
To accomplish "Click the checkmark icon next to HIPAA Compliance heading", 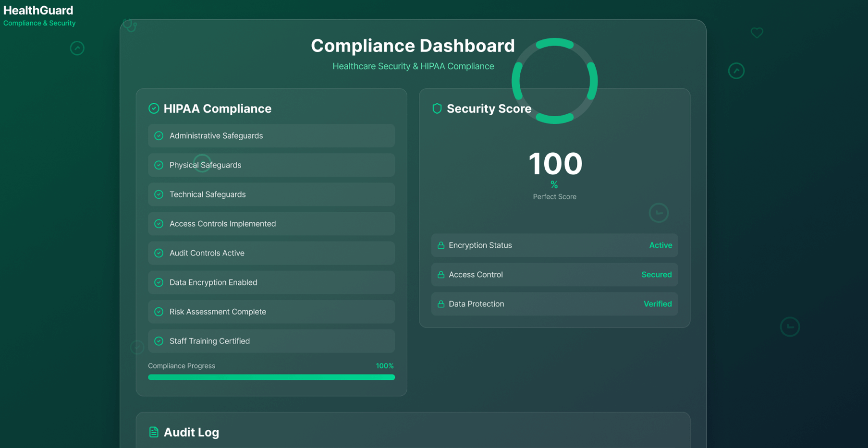I will point(154,108).
